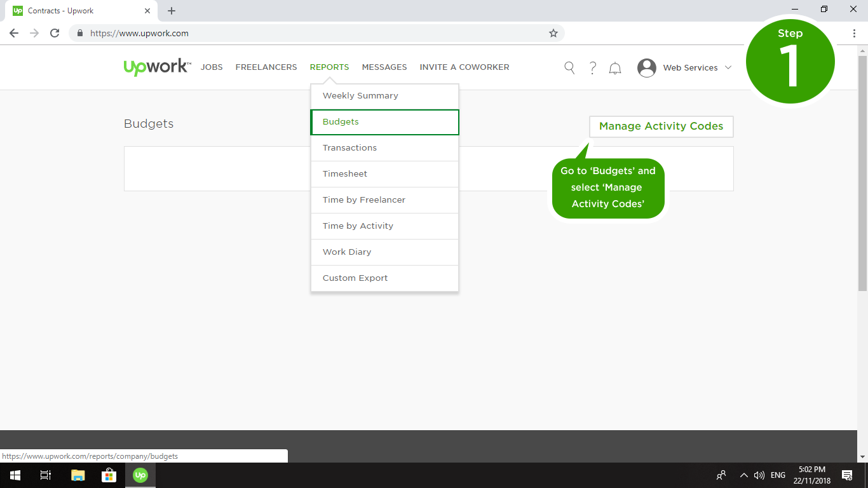The image size is (868, 488).
Task: Click the Manage Activity Codes button
Action: [661, 126]
